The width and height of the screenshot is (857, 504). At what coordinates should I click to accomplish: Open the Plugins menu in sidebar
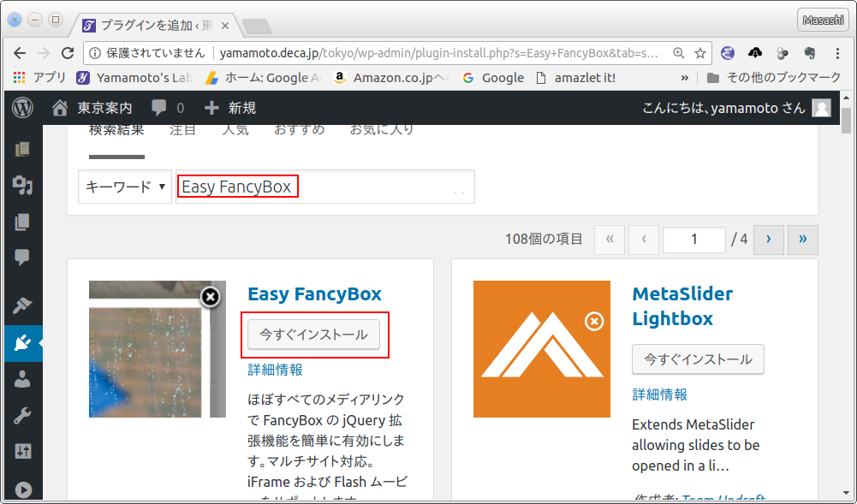tap(22, 343)
